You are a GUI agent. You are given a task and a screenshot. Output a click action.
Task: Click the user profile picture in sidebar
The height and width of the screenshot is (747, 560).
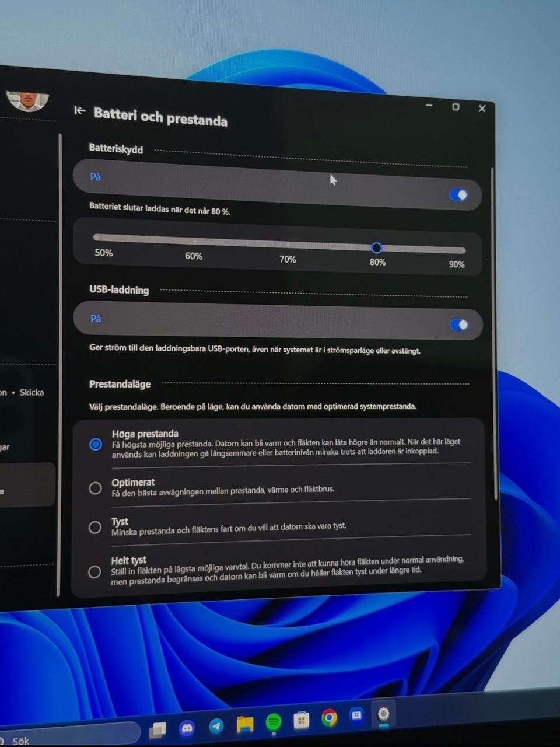click(x=27, y=100)
